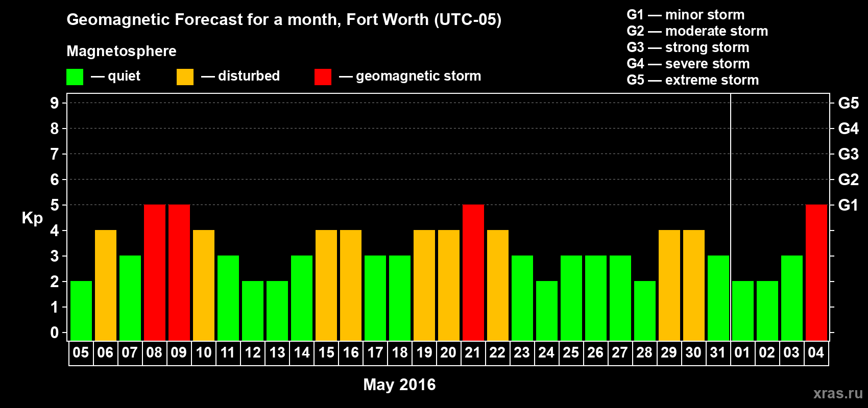868x408 pixels.
Task: Click the orange bar for day 30
Action: click(694, 285)
